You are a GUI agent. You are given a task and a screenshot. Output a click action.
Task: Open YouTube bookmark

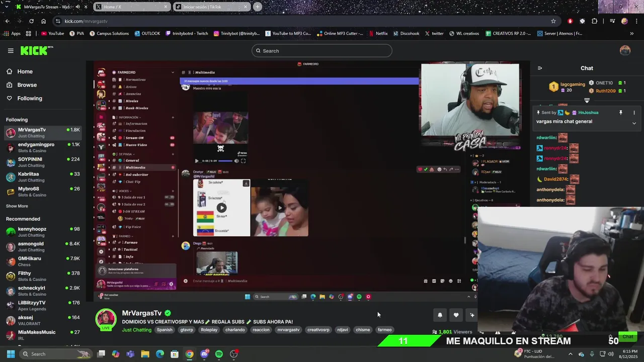point(52,34)
